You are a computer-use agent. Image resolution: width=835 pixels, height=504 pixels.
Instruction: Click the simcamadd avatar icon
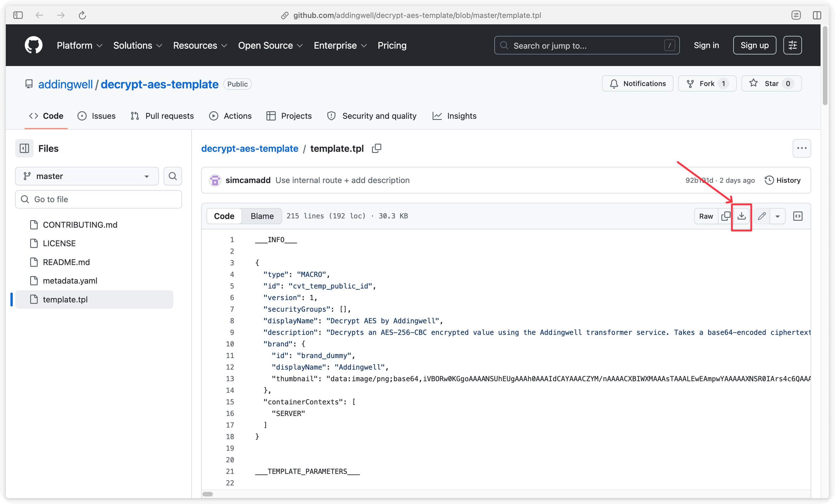click(x=215, y=180)
